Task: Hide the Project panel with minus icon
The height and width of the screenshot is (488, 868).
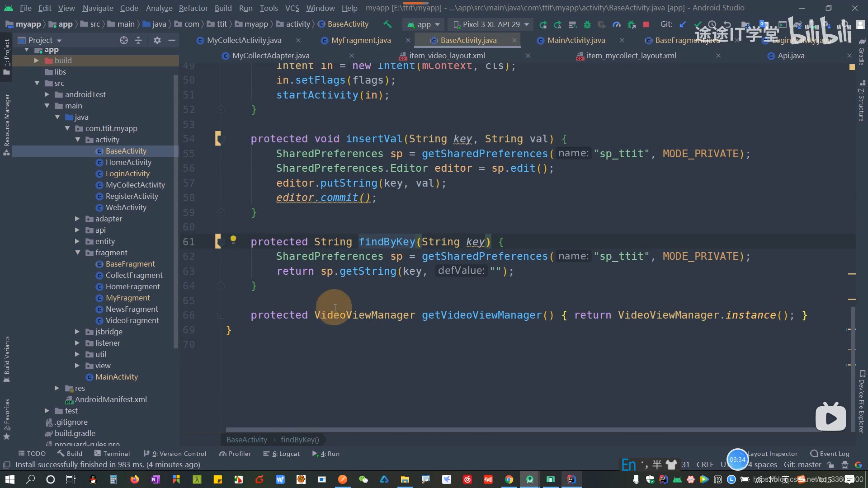Action: [x=171, y=40]
